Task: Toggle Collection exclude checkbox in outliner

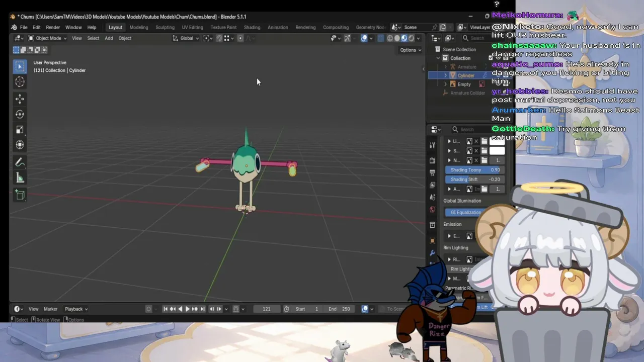Action: (x=491, y=58)
